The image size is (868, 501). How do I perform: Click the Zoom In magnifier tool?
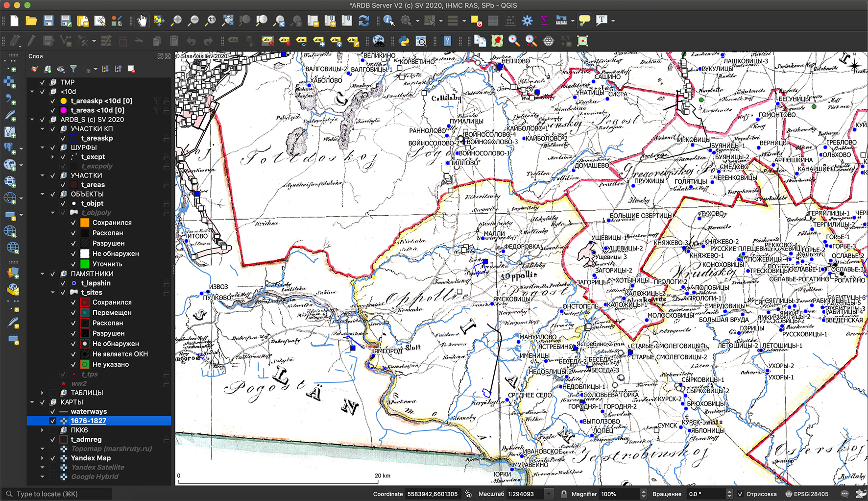point(176,21)
